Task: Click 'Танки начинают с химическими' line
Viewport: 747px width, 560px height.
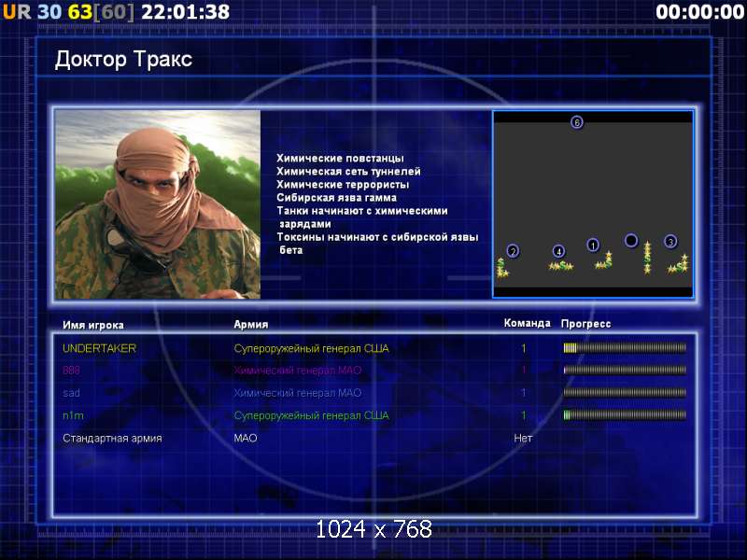Action: tap(362, 211)
